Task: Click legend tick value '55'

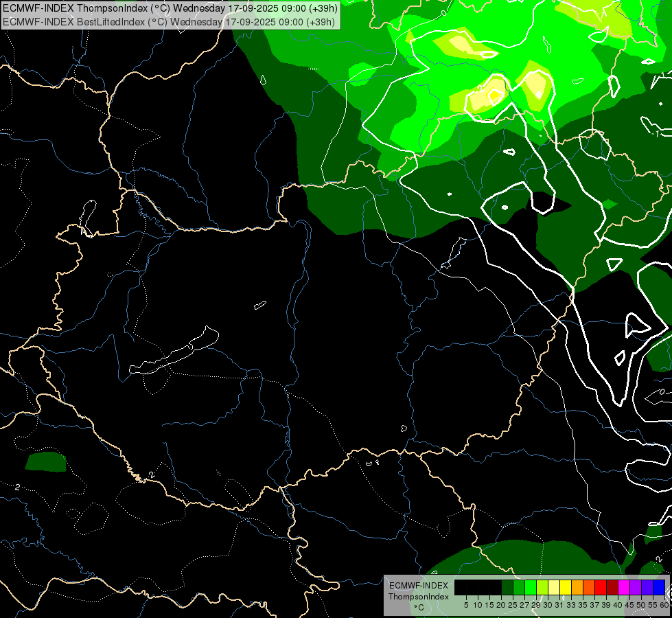Action: [653, 605]
